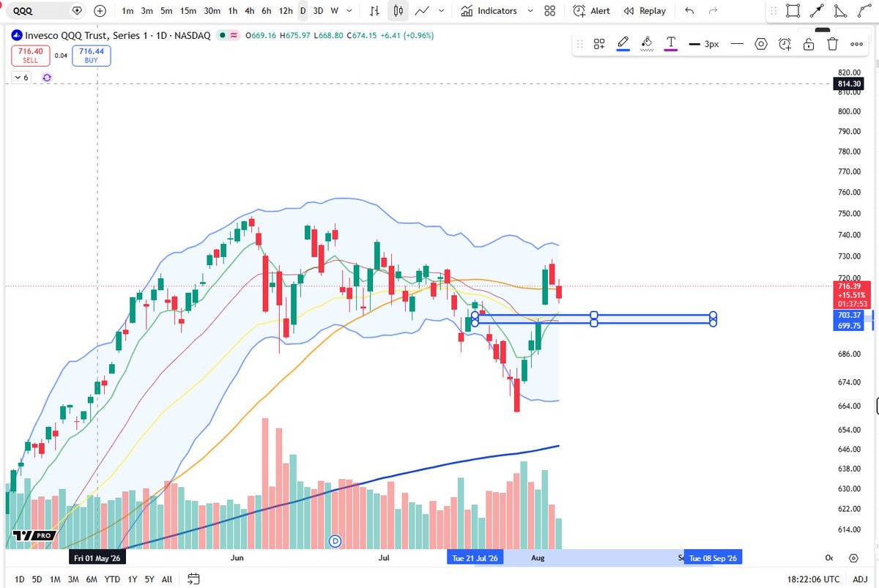Select the triangle pattern tool in floating toolbar

pyautogui.click(x=842, y=11)
